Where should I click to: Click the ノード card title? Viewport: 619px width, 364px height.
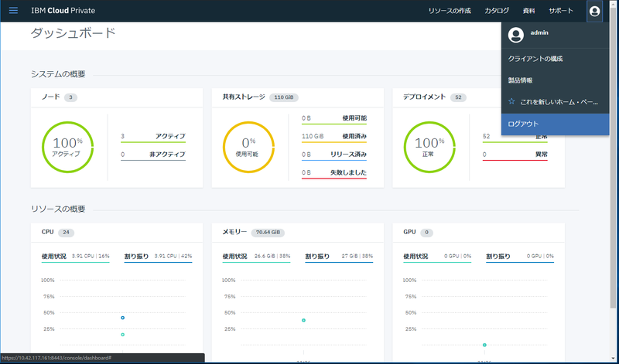[x=51, y=97]
